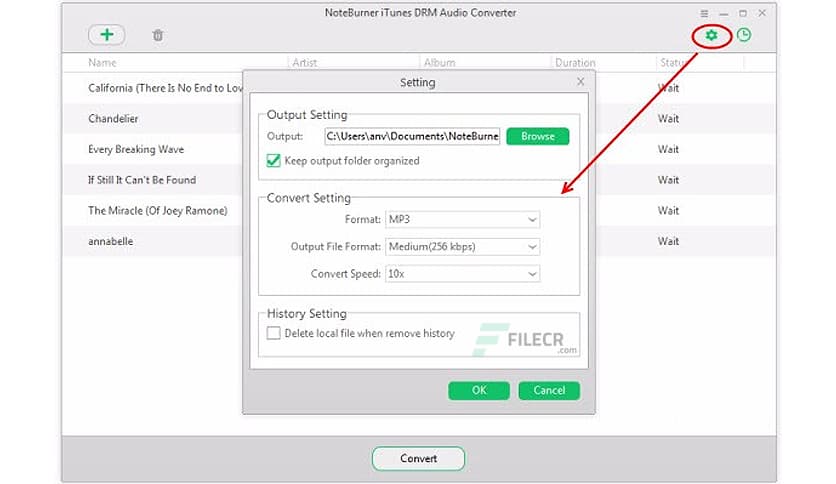Click Wait status of annabelle row

pyautogui.click(x=668, y=241)
